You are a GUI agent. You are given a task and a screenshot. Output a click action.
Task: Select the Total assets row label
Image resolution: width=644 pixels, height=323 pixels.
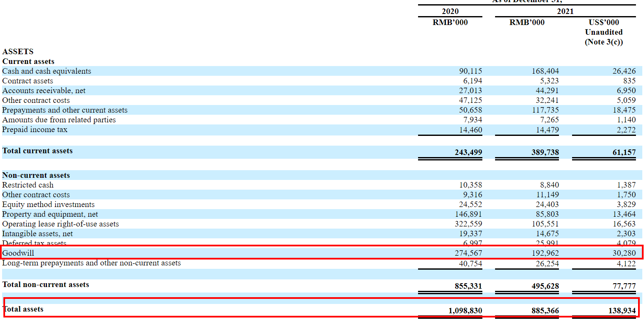23,309
